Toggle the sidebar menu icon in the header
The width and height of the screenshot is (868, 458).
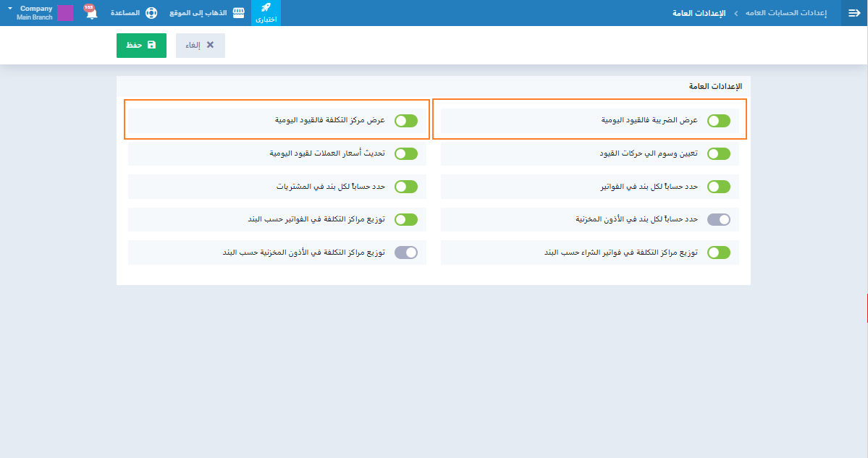point(853,13)
